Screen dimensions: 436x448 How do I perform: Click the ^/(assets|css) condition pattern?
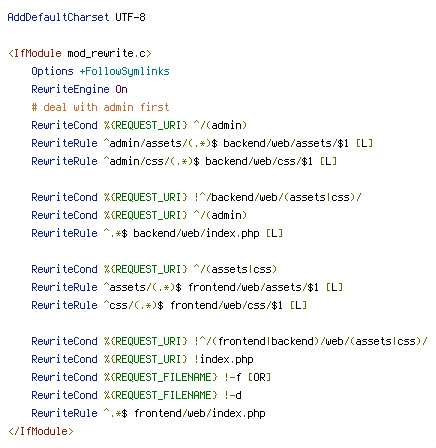[235, 269]
